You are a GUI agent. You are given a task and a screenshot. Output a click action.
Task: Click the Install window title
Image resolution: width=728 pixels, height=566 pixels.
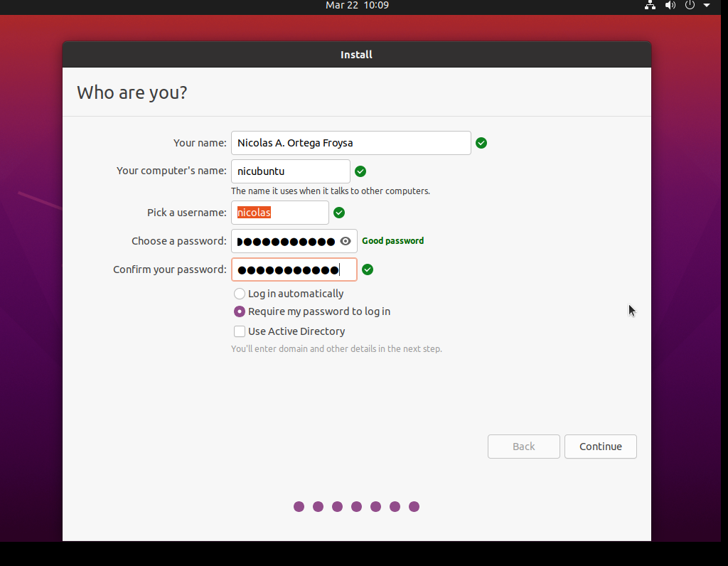point(357,55)
